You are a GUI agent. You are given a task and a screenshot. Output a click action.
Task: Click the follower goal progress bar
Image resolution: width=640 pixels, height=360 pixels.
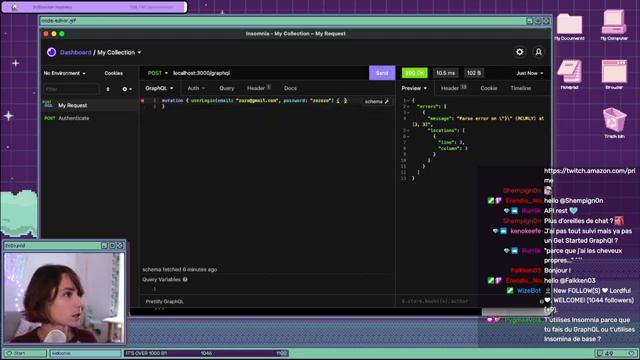(x=206, y=353)
